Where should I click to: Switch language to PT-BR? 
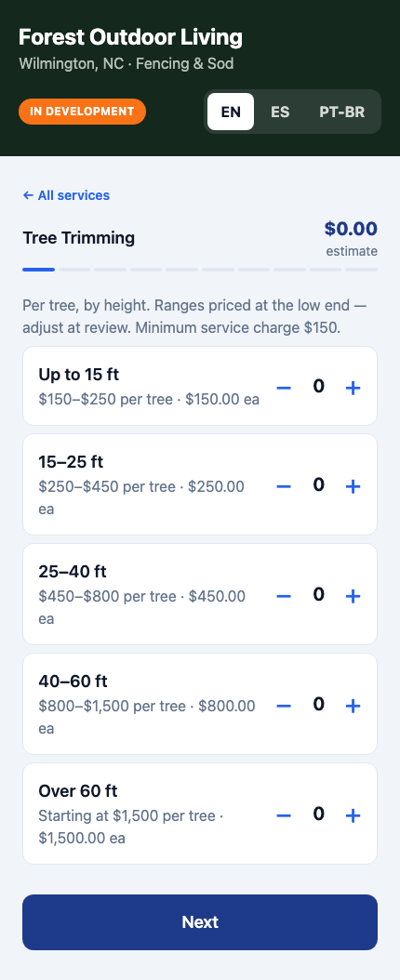pos(342,112)
